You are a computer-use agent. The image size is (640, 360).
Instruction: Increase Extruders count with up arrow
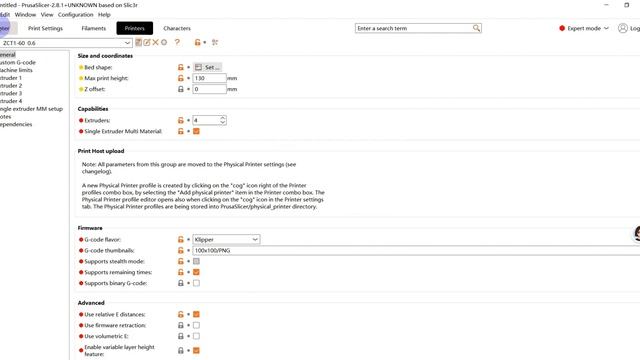[x=222, y=118]
